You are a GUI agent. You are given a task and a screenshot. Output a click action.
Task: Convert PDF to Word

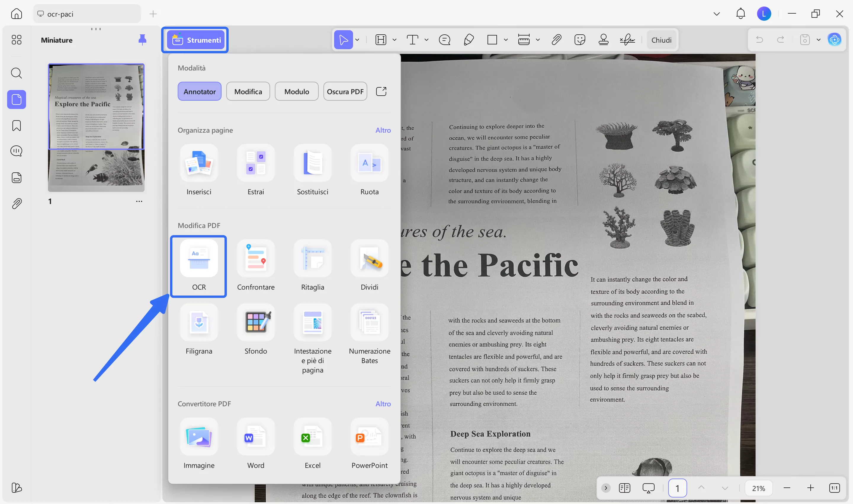pyautogui.click(x=256, y=437)
